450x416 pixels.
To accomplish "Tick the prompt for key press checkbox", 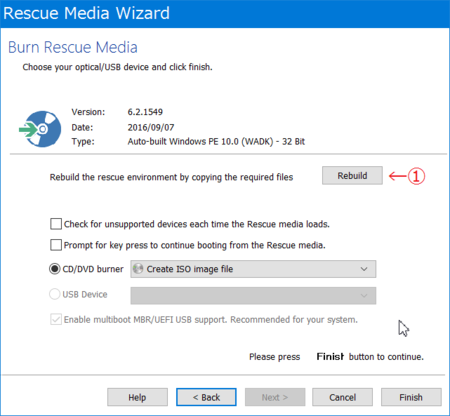I will click(x=56, y=245).
